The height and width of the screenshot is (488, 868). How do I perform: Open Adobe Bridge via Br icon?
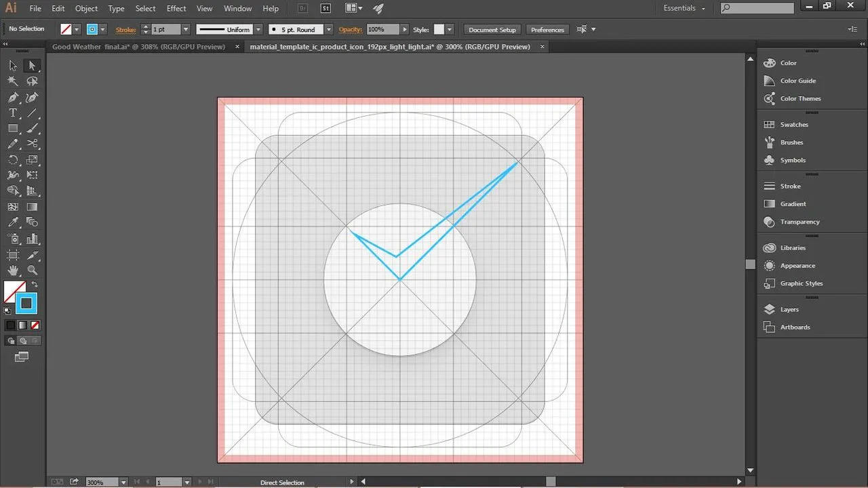302,8
